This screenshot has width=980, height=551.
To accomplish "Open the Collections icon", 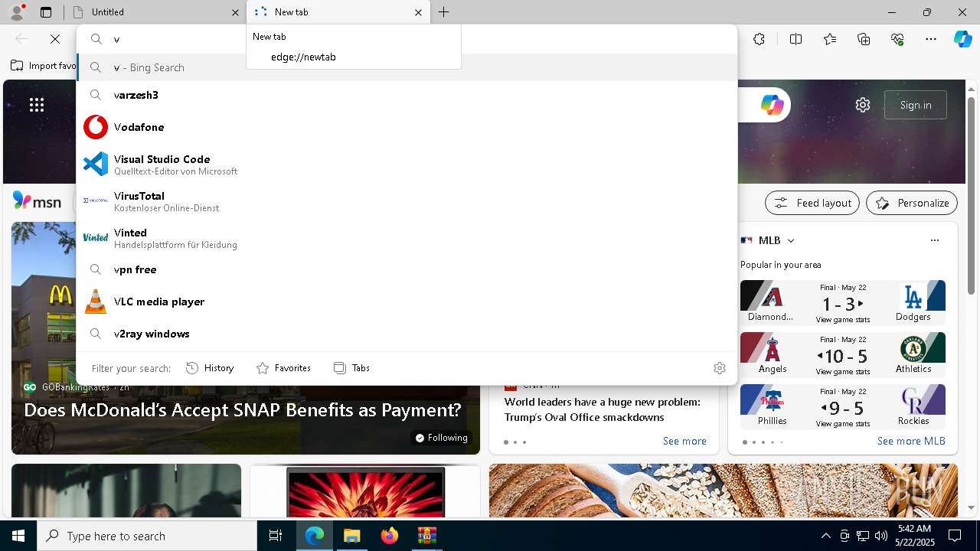I will [x=864, y=39].
